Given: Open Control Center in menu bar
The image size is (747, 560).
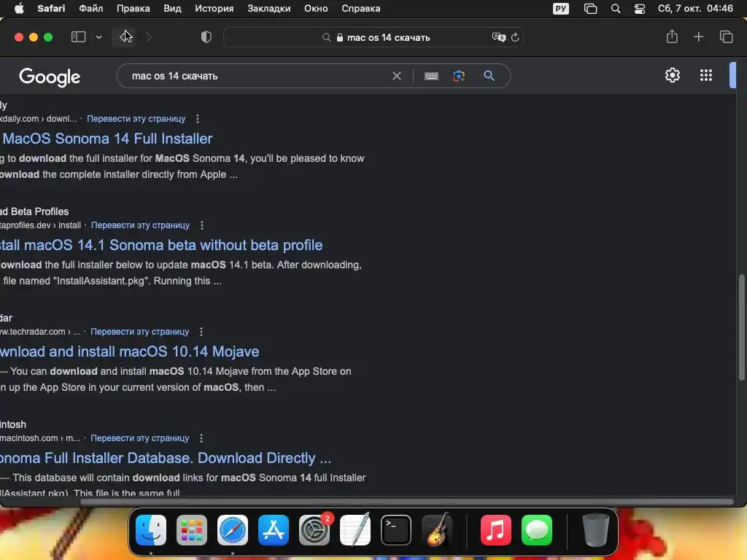Looking at the screenshot, I should point(639,9).
